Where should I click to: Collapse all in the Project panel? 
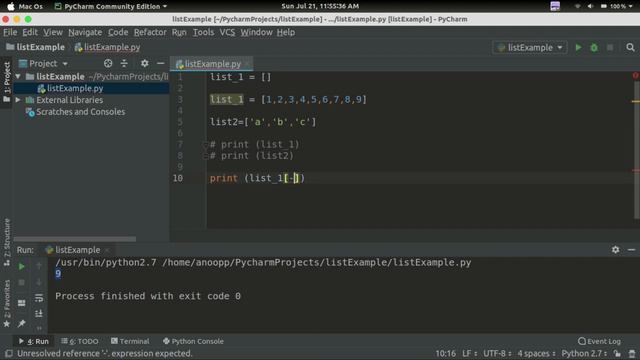(x=124, y=63)
